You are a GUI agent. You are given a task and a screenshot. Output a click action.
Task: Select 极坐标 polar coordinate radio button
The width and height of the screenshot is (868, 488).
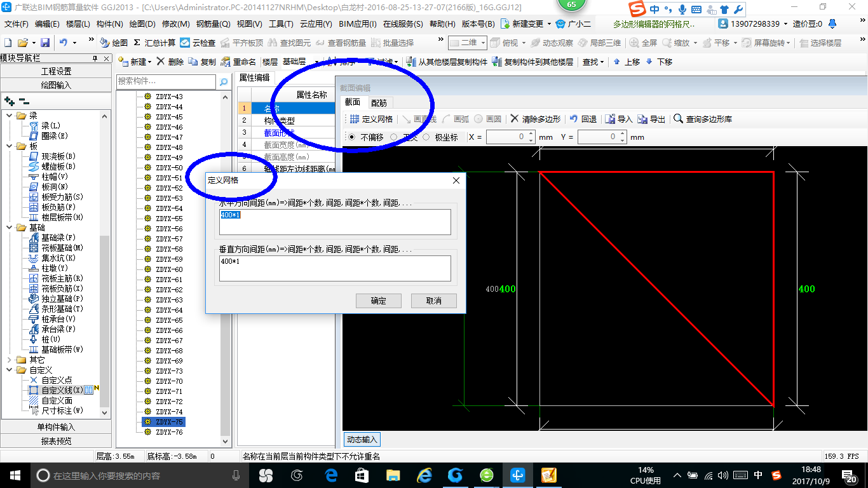[x=426, y=137]
